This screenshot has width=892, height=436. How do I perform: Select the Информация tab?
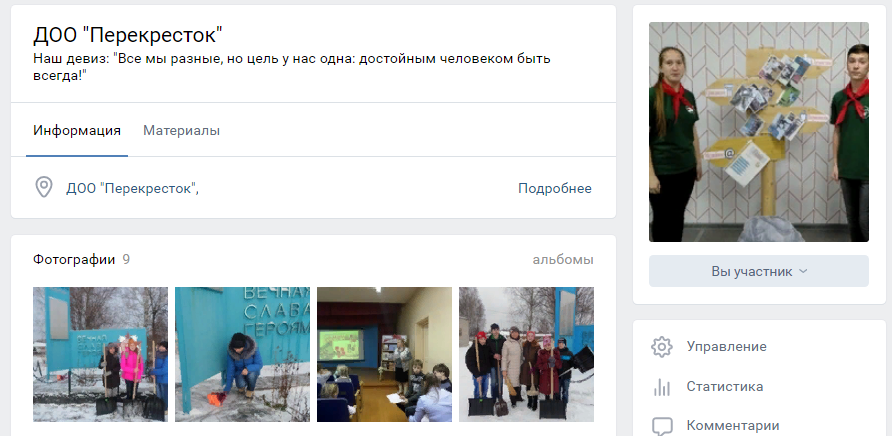click(x=77, y=130)
